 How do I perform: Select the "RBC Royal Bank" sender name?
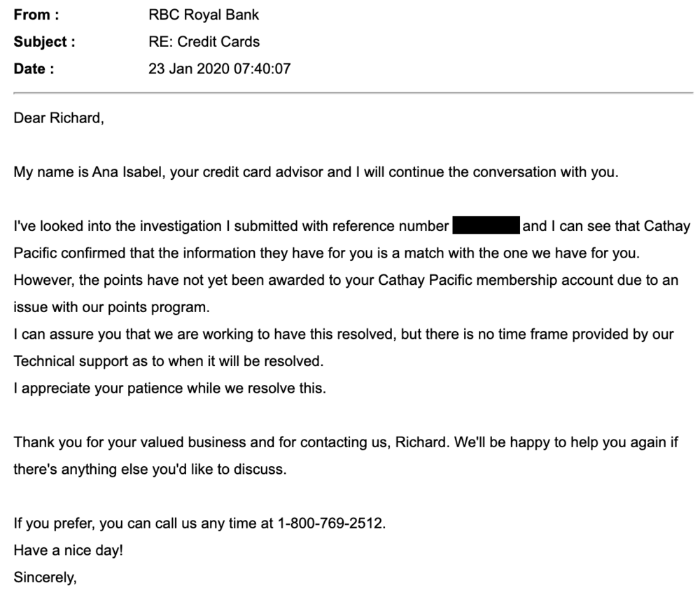coord(198,15)
